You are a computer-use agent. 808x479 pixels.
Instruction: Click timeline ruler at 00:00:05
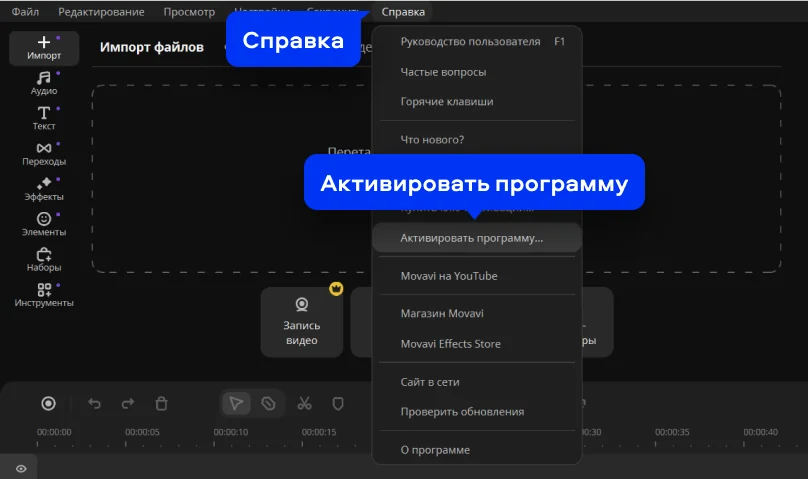(142, 432)
